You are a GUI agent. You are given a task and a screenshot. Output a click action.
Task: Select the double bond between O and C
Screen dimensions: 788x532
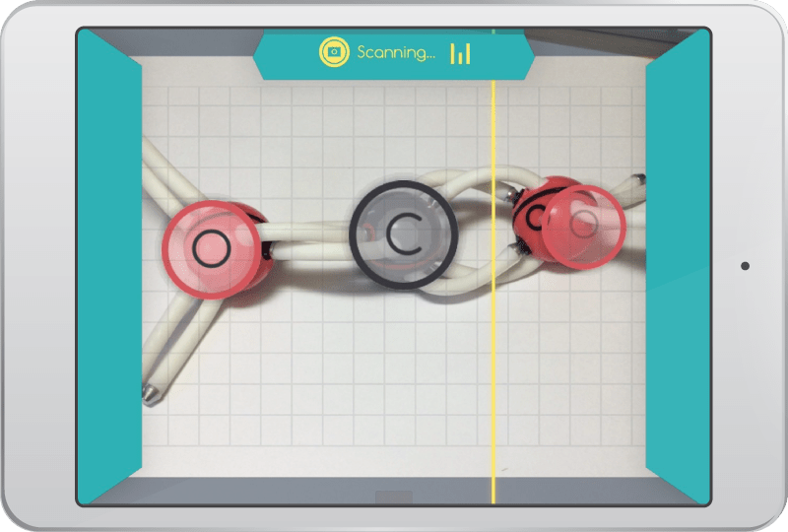pos(305,238)
